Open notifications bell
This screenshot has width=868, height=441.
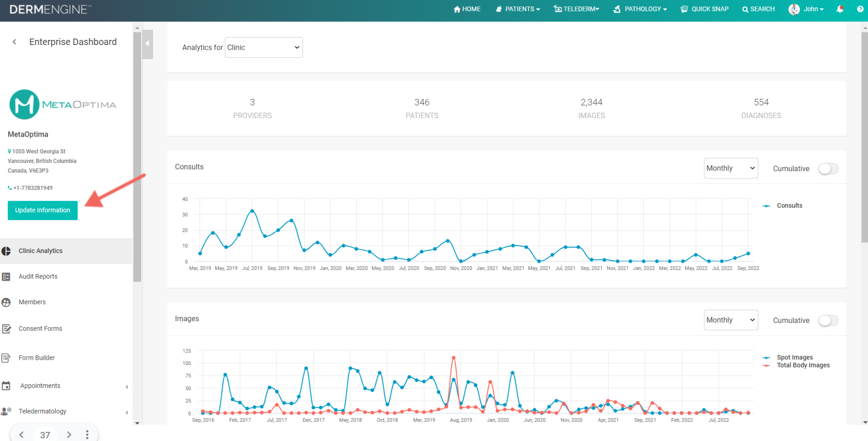click(x=840, y=9)
